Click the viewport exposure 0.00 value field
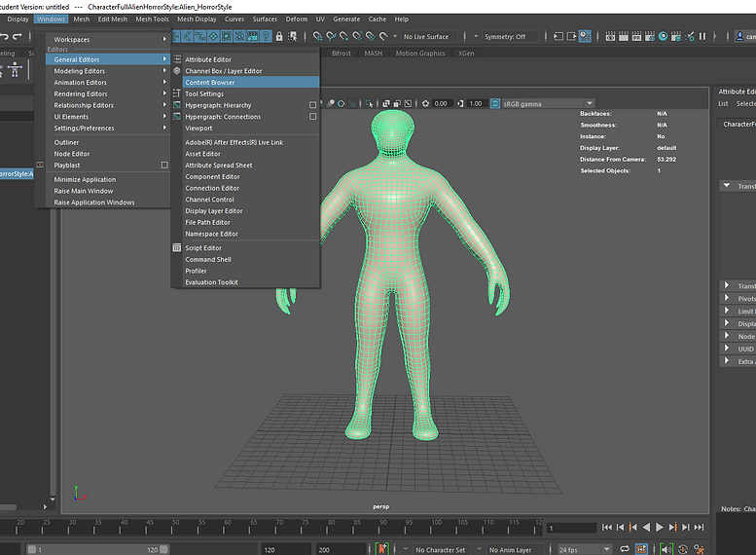Screen dimensions: 756x555 pos(441,104)
